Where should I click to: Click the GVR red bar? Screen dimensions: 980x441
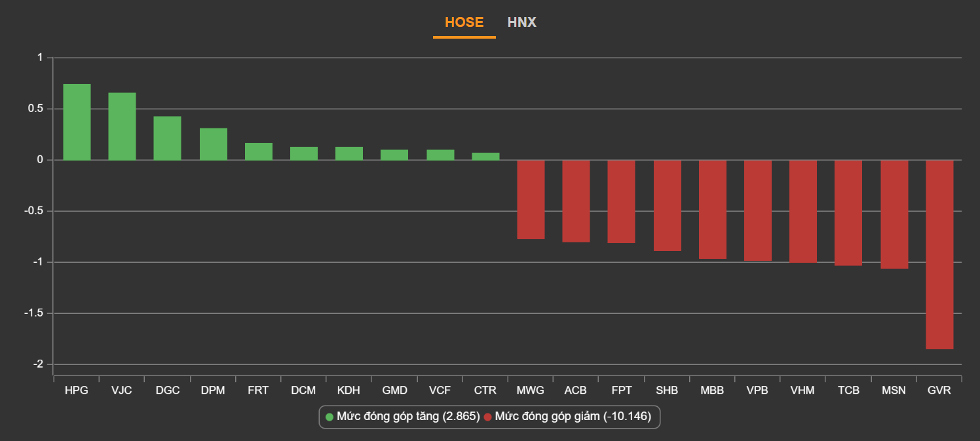click(x=939, y=254)
